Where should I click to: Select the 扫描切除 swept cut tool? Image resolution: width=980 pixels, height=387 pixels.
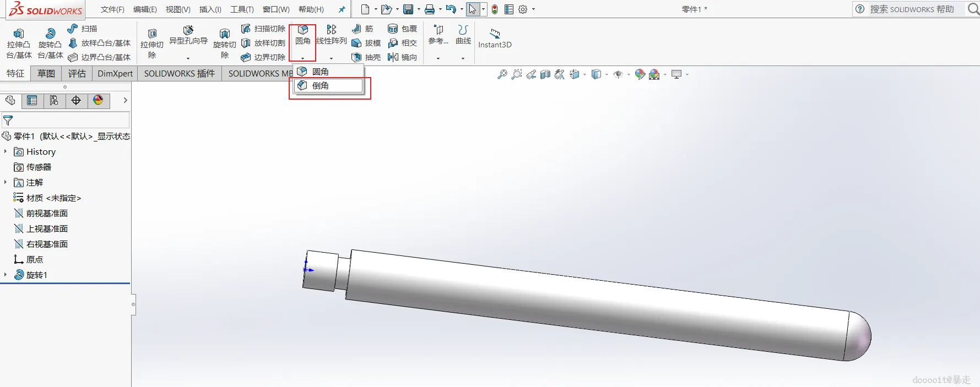point(263,29)
